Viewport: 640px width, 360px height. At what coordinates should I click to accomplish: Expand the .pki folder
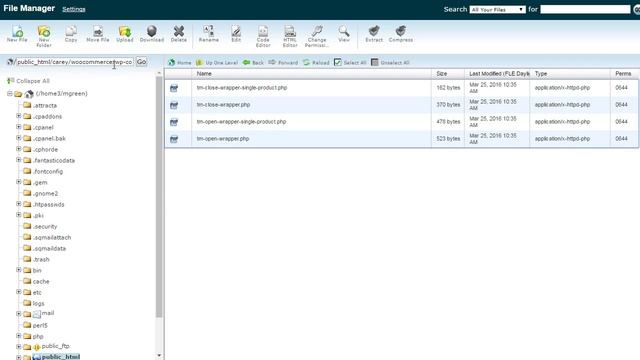[x=19, y=215]
